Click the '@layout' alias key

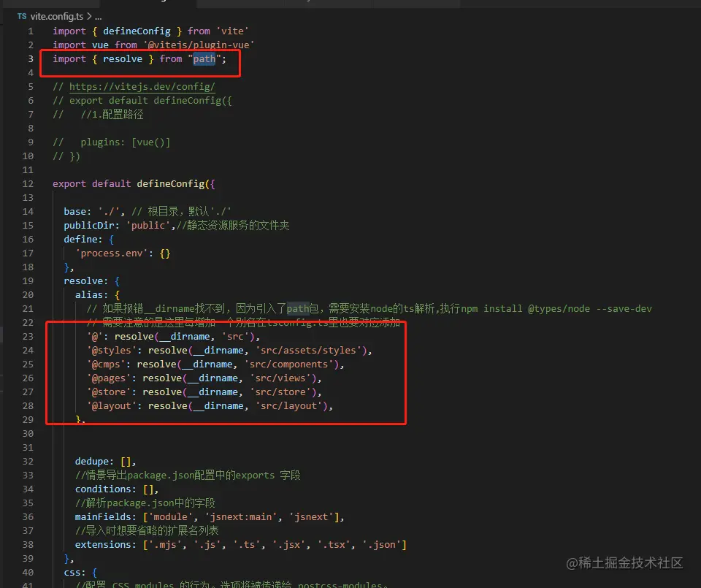(112, 405)
